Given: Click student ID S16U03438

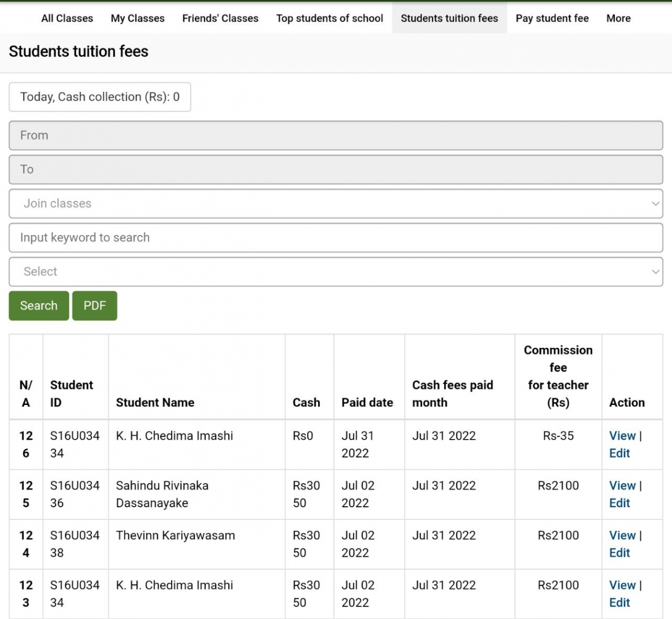Looking at the screenshot, I should [75, 544].
